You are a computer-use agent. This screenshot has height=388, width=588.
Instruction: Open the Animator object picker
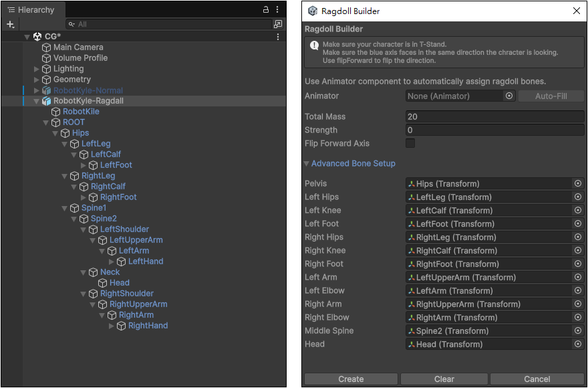tap(509, 96)
